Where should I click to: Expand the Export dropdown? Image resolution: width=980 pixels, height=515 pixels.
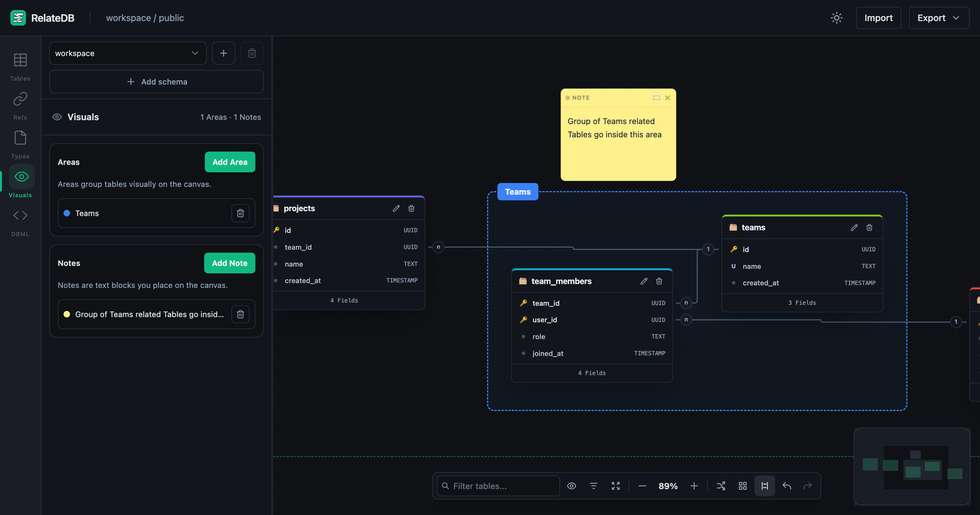pos(939,17)
